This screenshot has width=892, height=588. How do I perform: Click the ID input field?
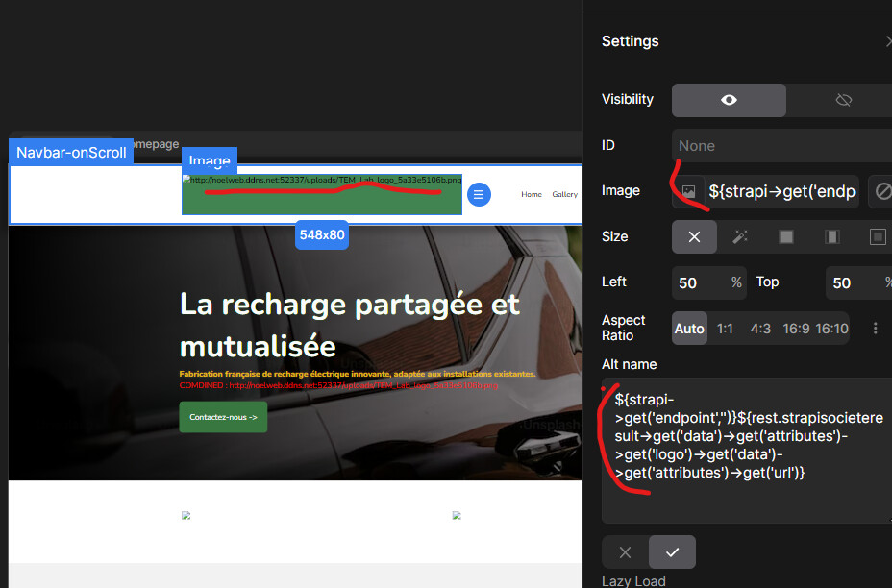779,146
